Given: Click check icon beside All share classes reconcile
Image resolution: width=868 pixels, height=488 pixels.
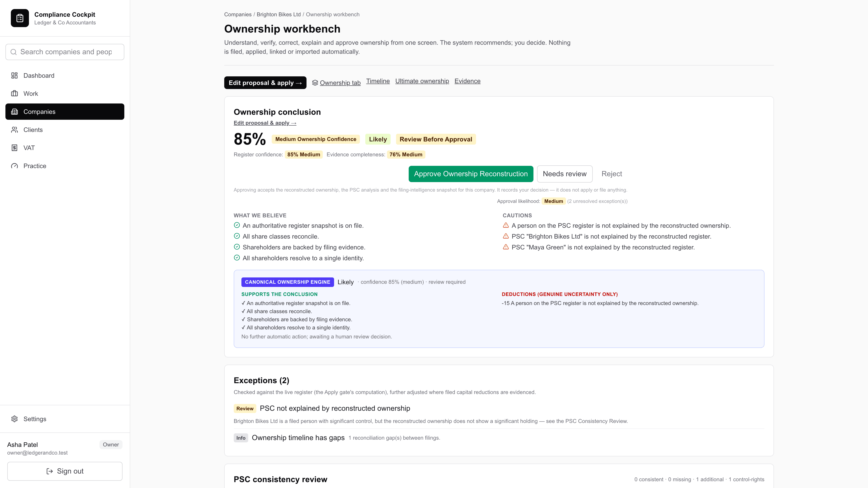Looking at the screenshot, I should tap(237, 236).
